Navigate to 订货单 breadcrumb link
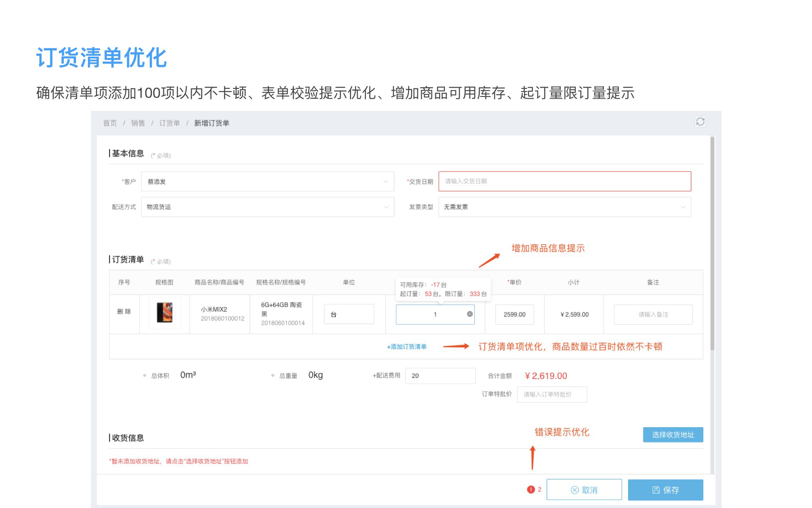812x508 pixels. click(169, 123)
